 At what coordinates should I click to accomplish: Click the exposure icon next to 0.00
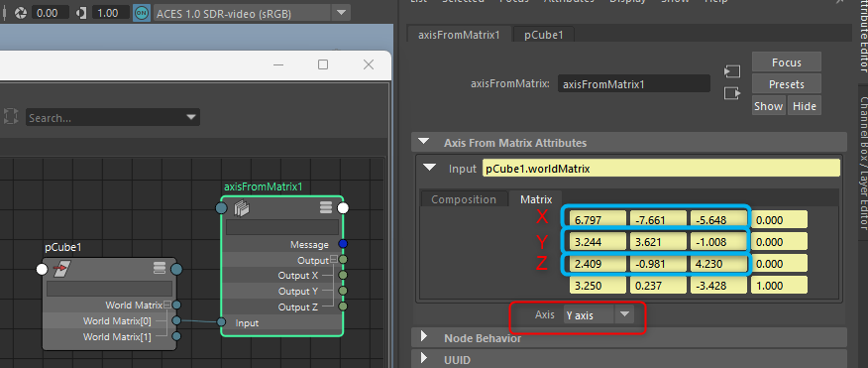[21, 13]
